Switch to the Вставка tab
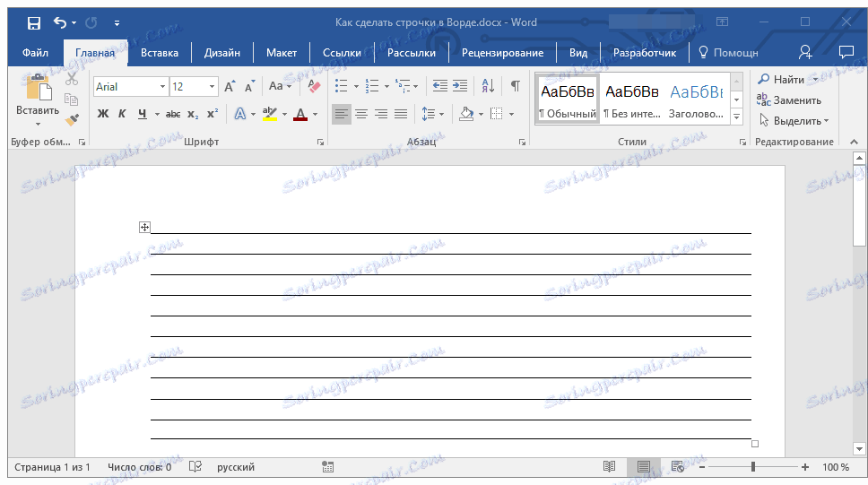Image resolution: width=868 pixels, height=485 pixels. click(x=160, y=53)
